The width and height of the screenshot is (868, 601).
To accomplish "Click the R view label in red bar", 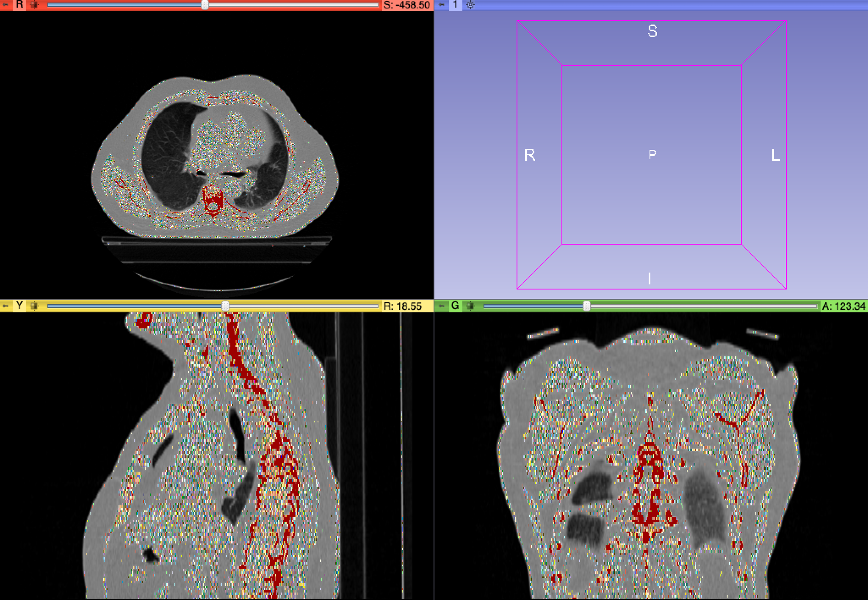I will click(19, 5).
